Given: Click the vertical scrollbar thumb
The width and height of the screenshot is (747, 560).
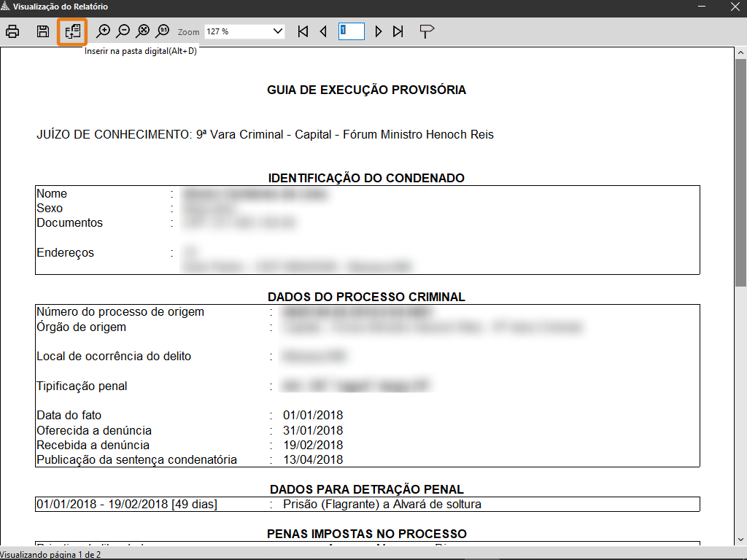Looking at the screenshot, I should pos(741,172).
